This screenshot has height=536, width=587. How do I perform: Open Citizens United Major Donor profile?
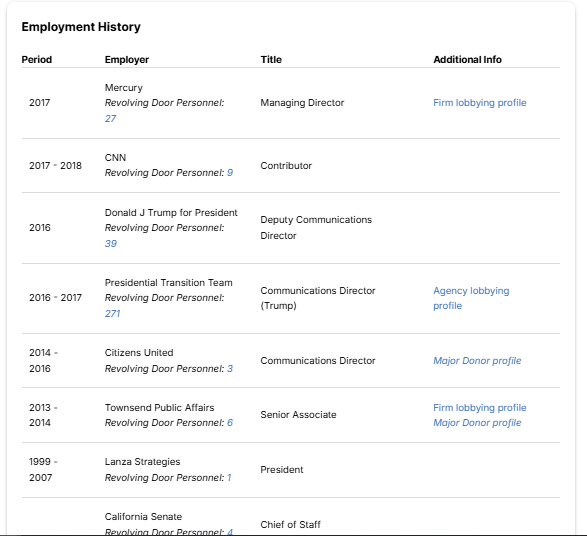[x=477, y=360]
